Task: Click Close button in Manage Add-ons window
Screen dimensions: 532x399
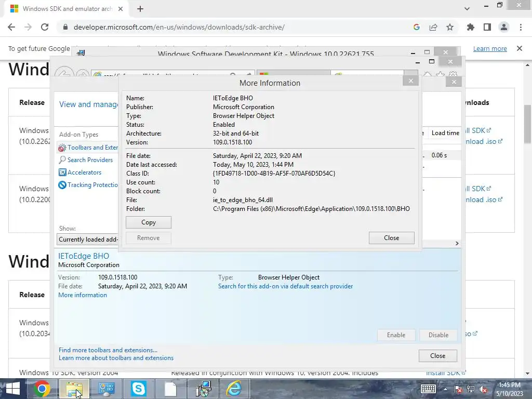Action: [437, 355]
